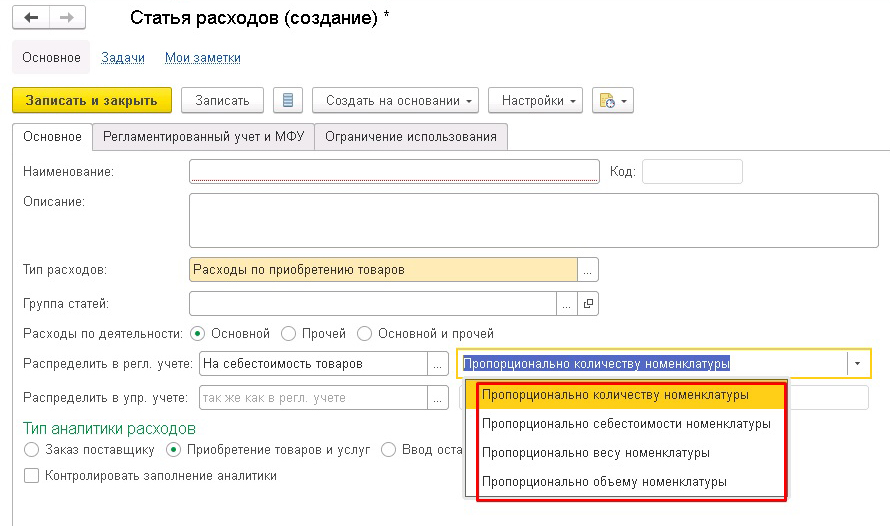Choose Пропорционально количеству номенклатуры in list
This screenshot has height=526, width=890.
(625, 394)
